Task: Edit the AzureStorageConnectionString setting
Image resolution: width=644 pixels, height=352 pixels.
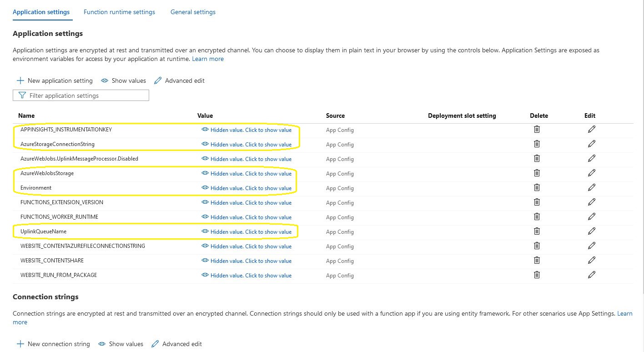Action: click(x=592, y=143)
